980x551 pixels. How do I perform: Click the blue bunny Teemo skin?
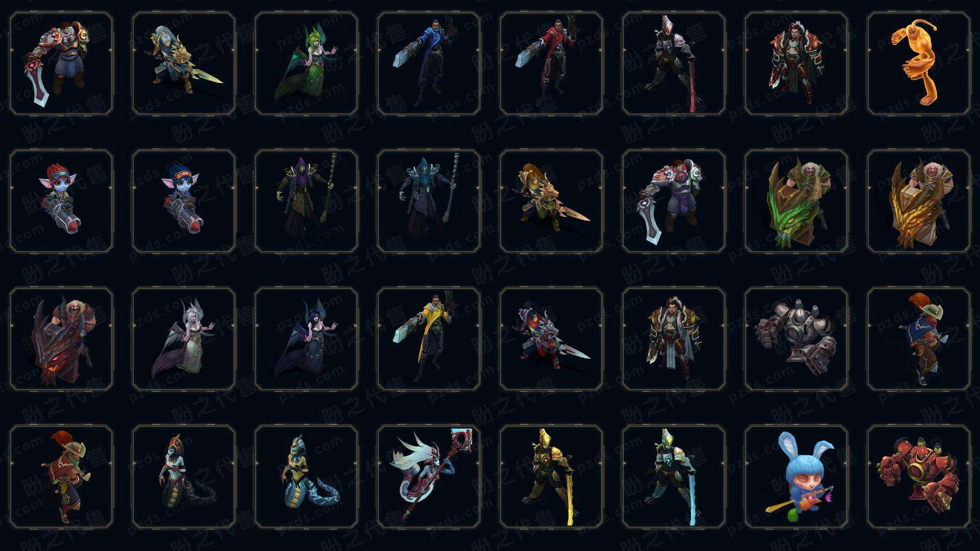point(796,477)
